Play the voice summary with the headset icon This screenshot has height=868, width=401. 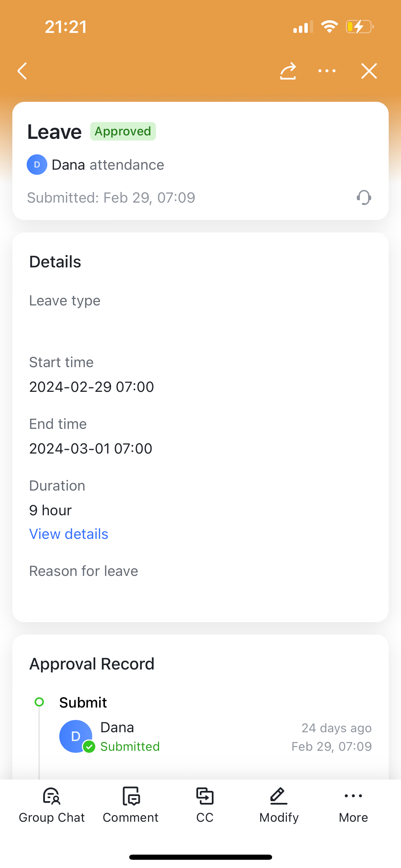(x=364, y=197)
